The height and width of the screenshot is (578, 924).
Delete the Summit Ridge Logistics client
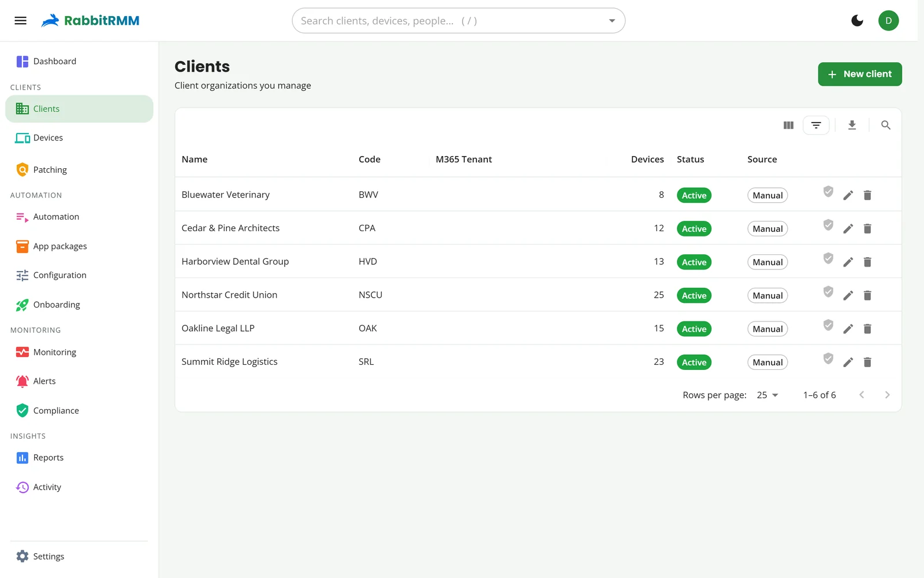coord(867,362)
